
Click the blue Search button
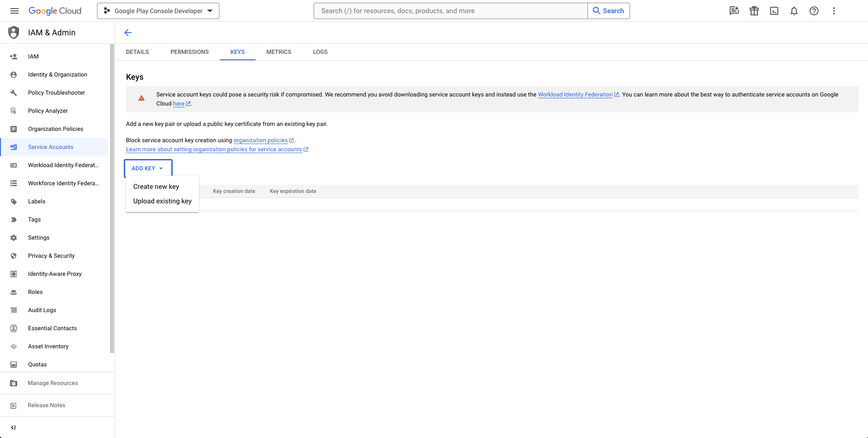[608, 11]
